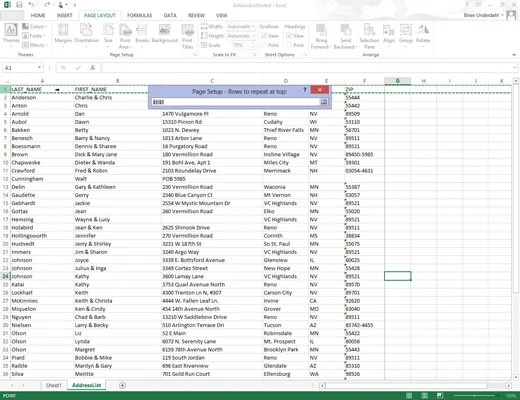Open the Breaks menu
The height and width of the screenshot is (400, 520).
(142, 34)
